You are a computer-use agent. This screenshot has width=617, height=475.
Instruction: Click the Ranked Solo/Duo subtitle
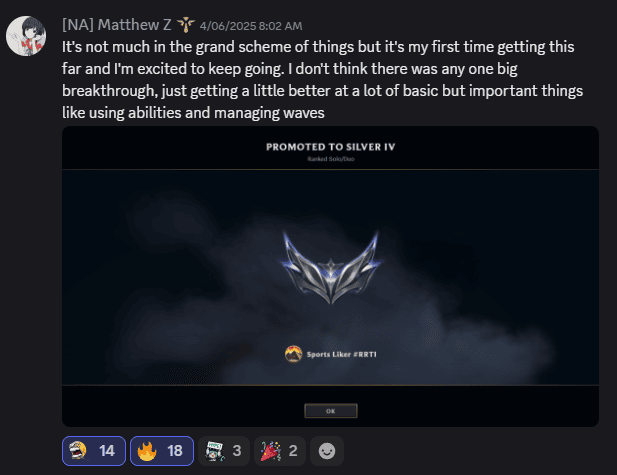(x=331, y=159)
